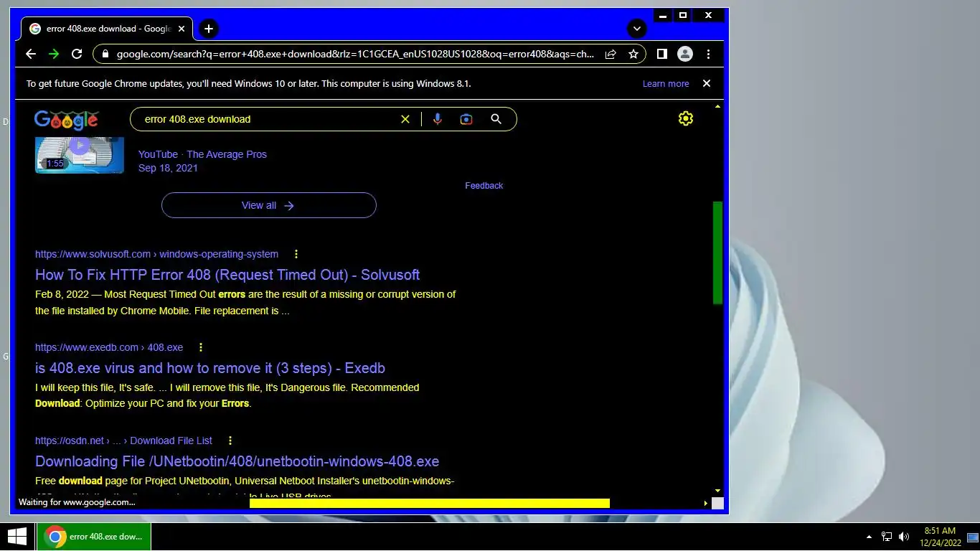Send Feedback on video results

484,186
